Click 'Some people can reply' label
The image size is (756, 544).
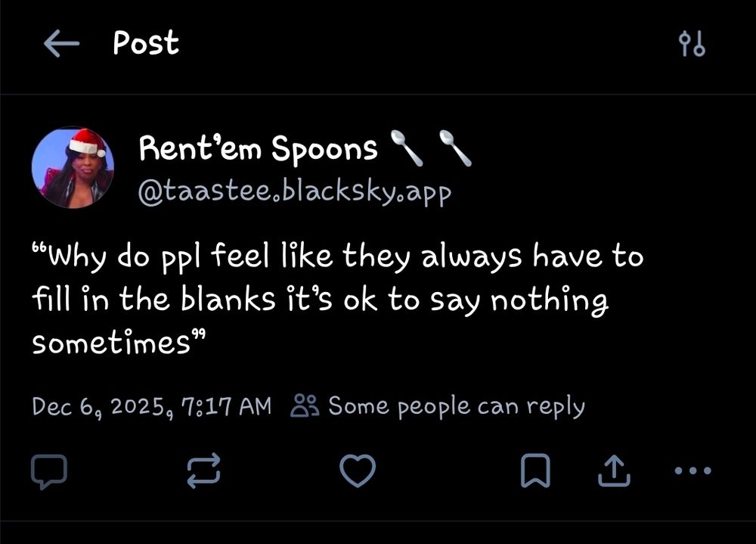pyautogui.click(x=456, y=406)
